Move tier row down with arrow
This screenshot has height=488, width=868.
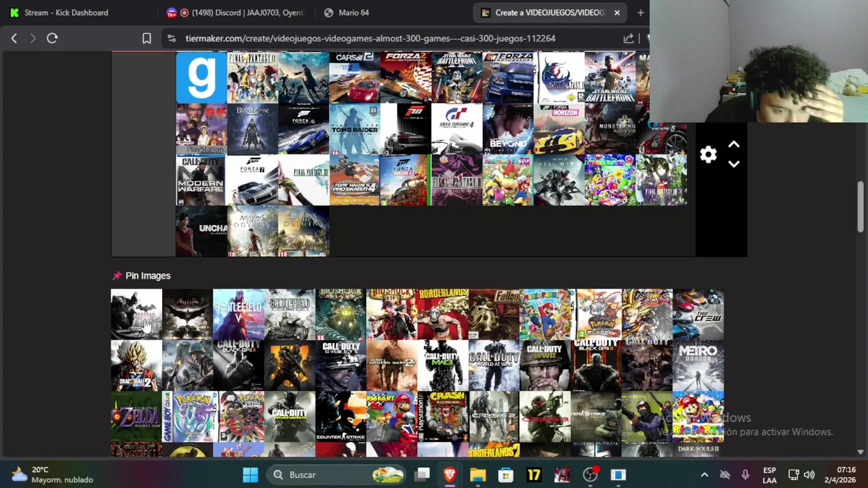pos(734,164)
